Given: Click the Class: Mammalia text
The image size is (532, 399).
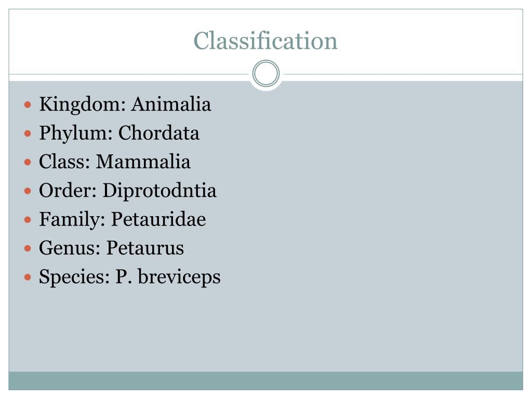Looking at the screenshot, I should 114,162.
